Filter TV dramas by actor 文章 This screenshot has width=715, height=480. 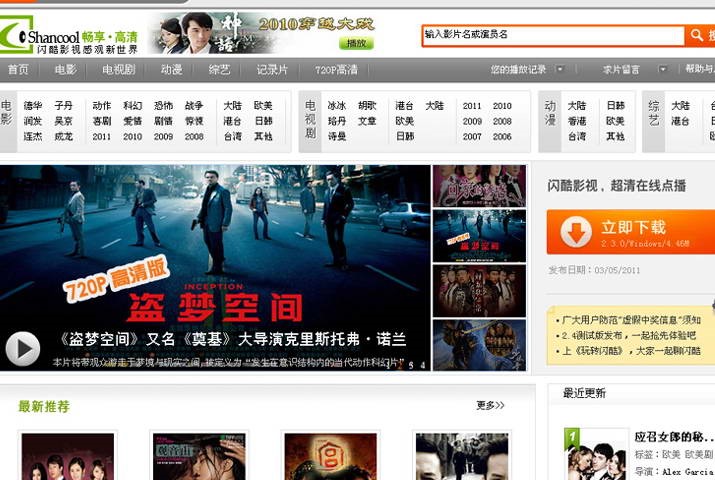(367, 121)
